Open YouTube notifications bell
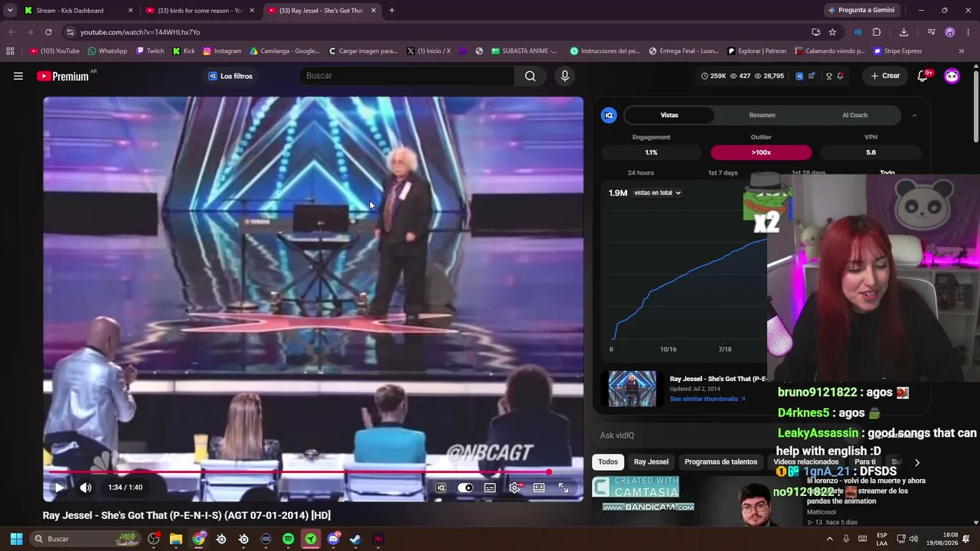The width and height of the screenshot is (980, 551). [923, 76]
